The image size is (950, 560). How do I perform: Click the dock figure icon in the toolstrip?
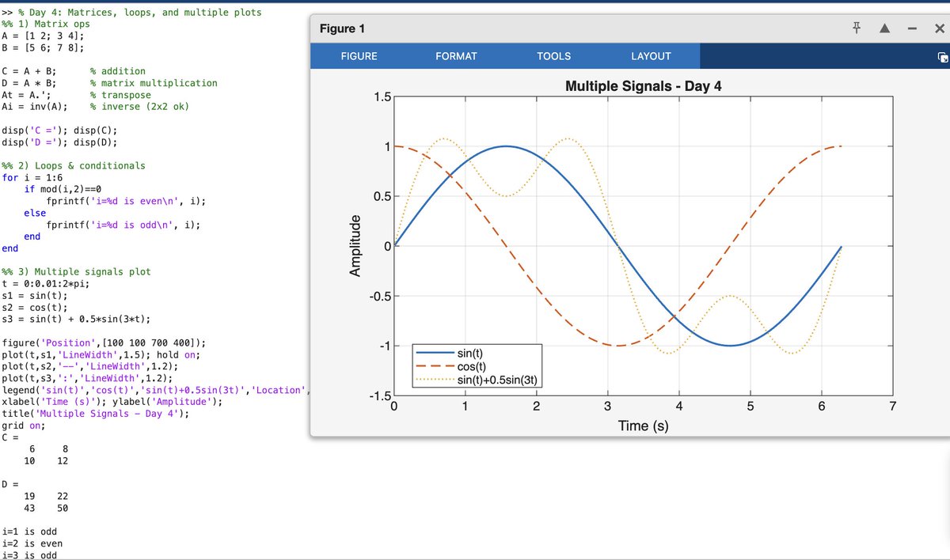942,57
